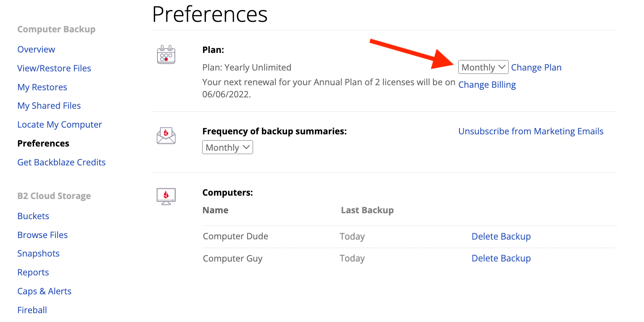644x322 pixels.
Task: Open the Overview page in sidebar
Action: (x=36, y=50)
